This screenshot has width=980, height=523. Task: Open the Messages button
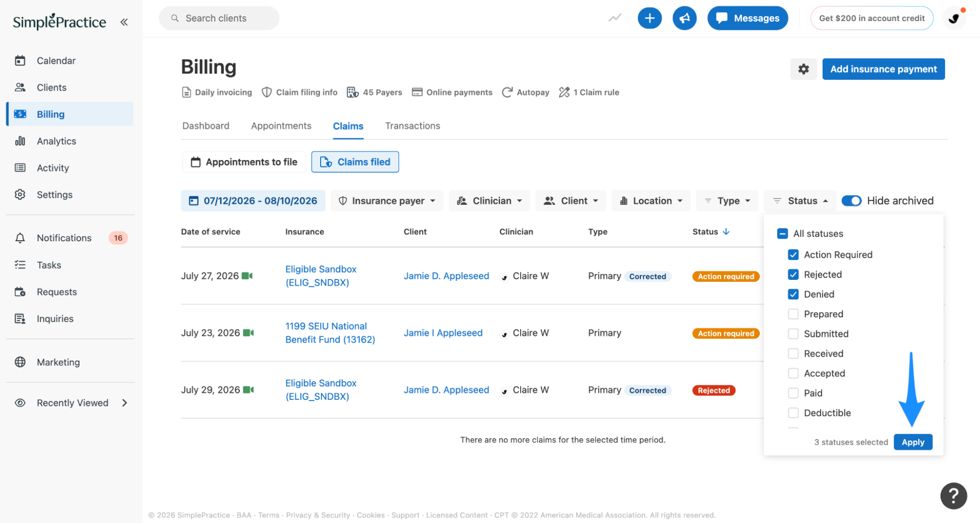748,18
